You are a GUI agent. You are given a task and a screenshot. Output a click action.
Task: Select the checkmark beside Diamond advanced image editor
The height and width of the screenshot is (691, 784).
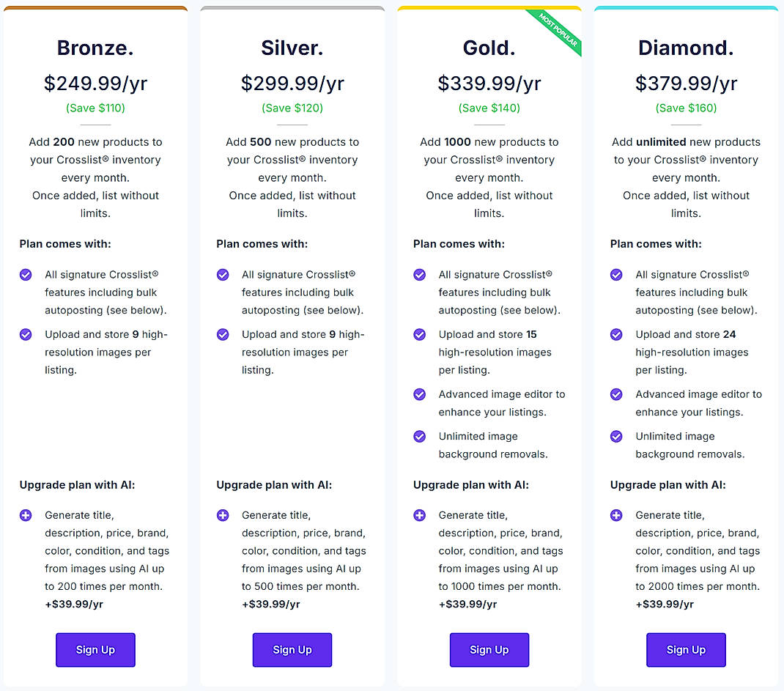pos(616,394)
